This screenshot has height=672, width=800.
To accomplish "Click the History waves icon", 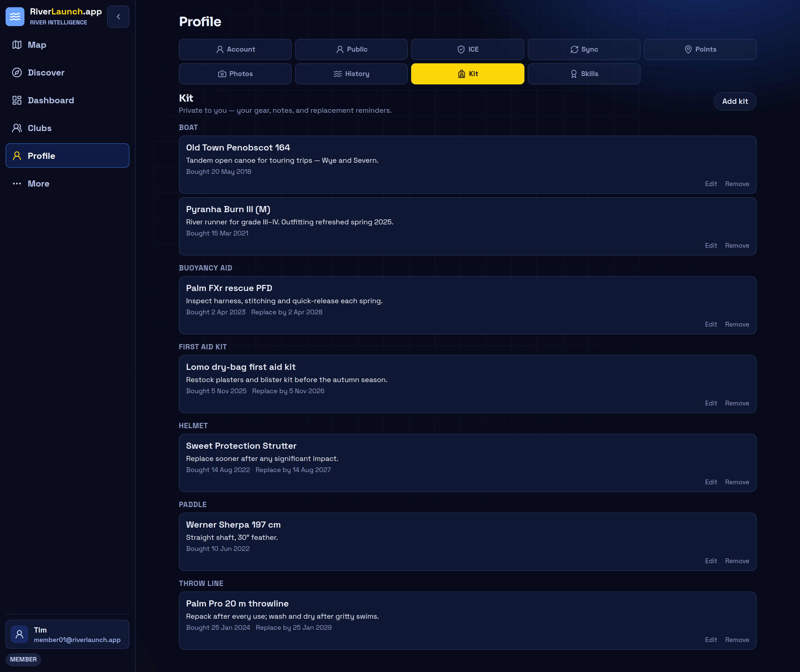I will point(338,74).
